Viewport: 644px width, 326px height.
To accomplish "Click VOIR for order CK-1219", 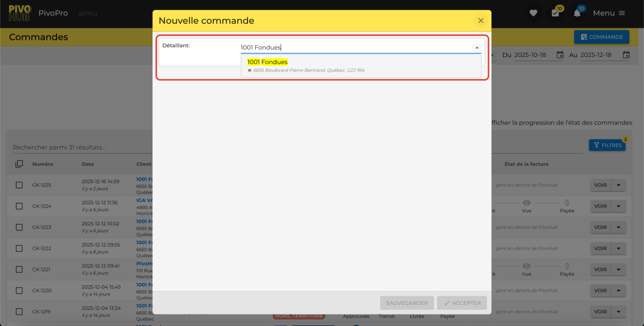I will [601, 312].
